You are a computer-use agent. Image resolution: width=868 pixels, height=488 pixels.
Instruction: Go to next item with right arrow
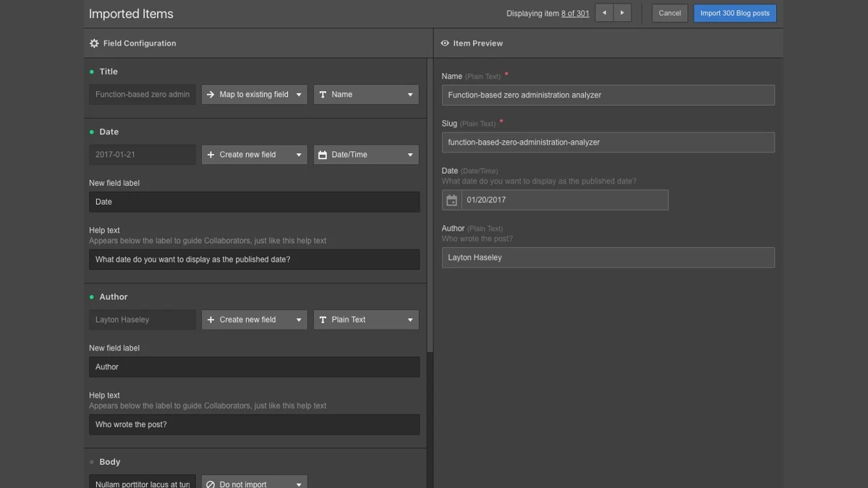pyautogui.click(x=622, y=13)
